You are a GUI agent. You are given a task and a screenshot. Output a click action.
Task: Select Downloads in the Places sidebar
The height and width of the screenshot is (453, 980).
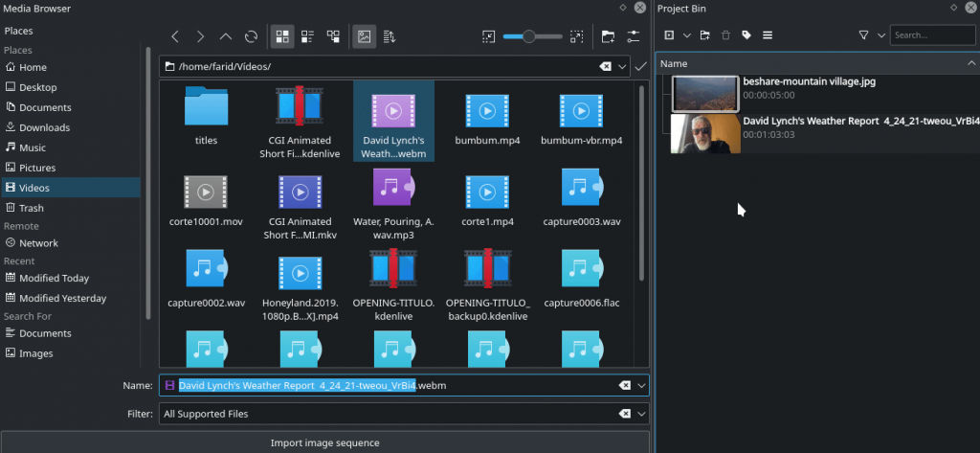pyautogui.click(x=44, y=127)
